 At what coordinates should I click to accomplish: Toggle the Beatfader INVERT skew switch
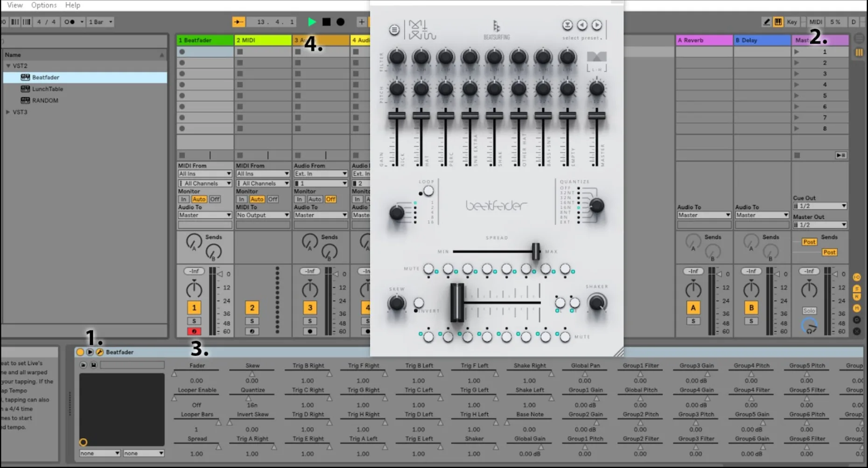(419, 303)
